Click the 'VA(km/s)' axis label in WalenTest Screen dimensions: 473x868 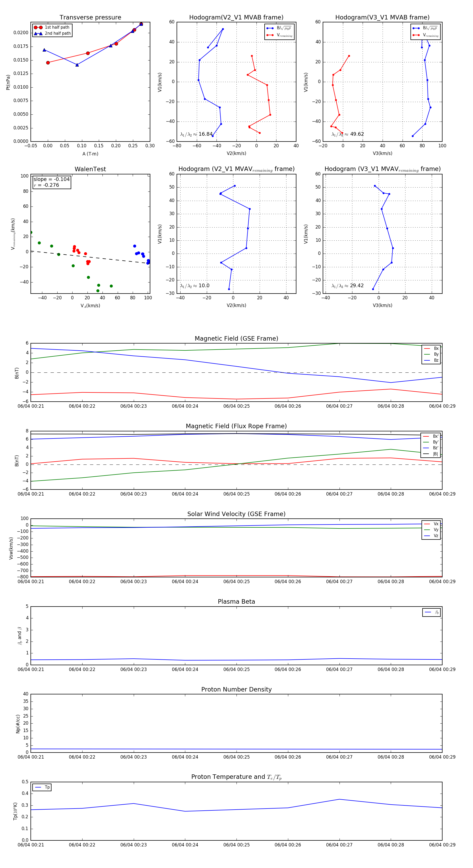click(x=90, y=306)
